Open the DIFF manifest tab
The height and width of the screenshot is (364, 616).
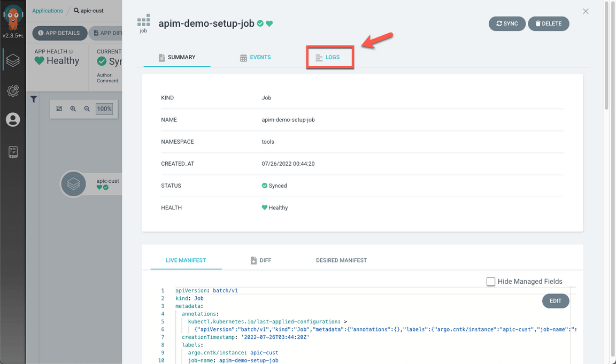click(x=260, y=260)
